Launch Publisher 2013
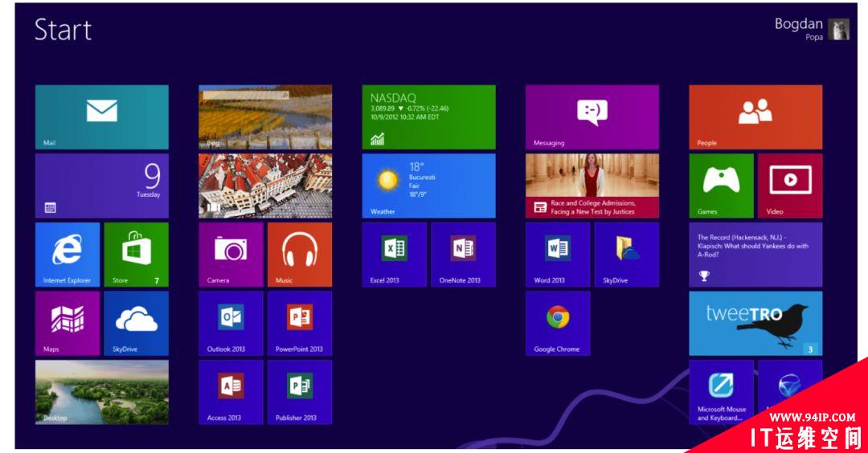This screenshot has width=868, height=453. click(x=300, y=392)
